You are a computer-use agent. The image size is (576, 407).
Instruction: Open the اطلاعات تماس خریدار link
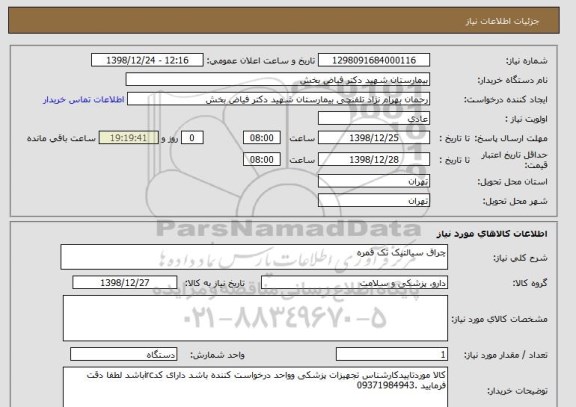point(84,100)
